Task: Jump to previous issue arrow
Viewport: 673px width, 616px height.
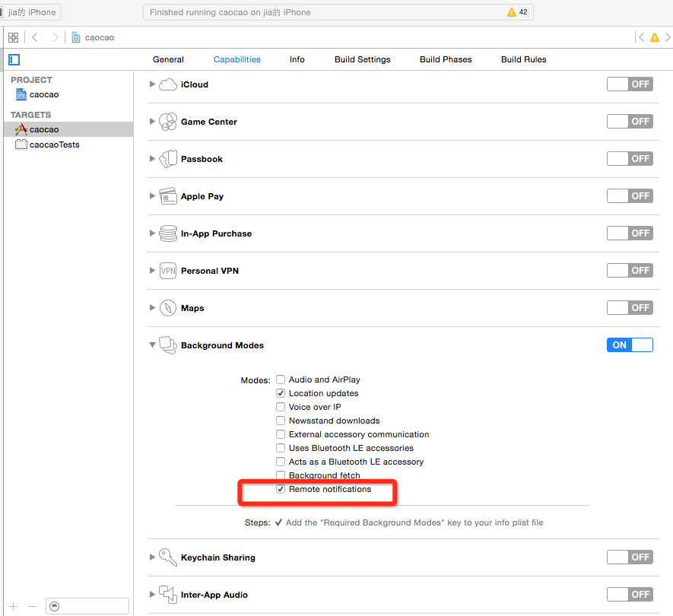Action: click(x=641, y=37)
